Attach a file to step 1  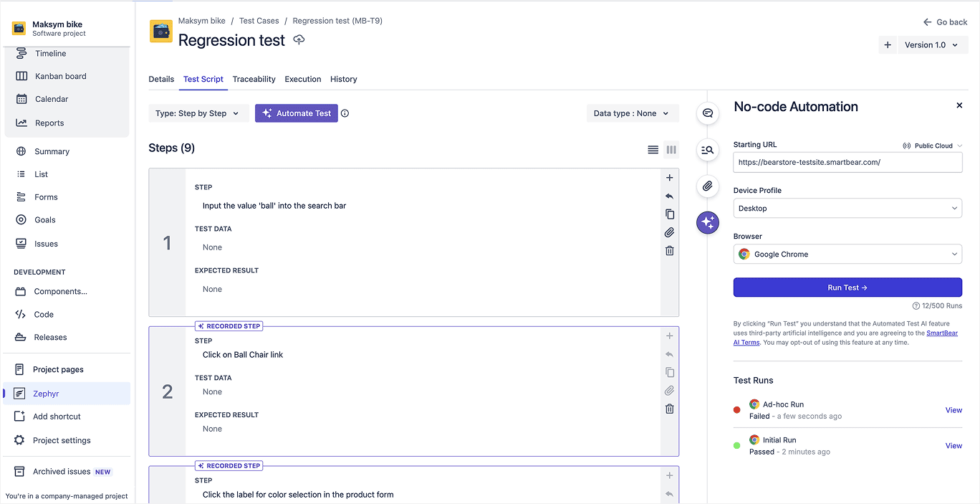click(669, 232)
